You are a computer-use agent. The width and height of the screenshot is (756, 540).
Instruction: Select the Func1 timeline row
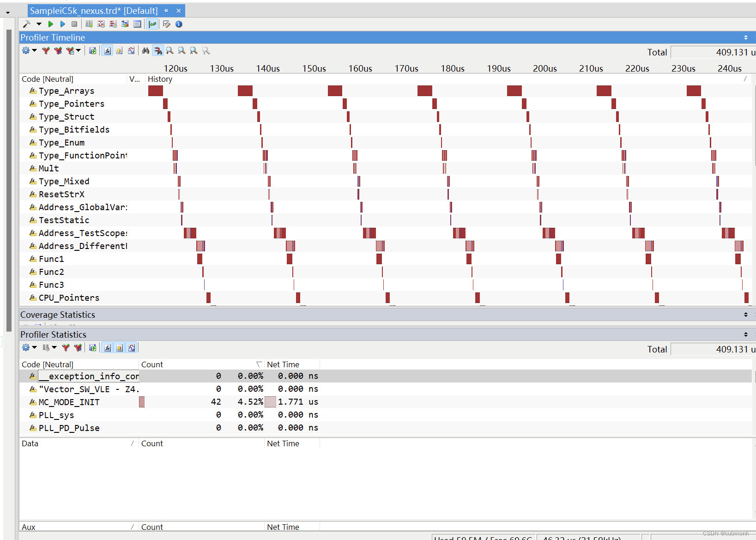pyautogui.click(x=386, y=259)
